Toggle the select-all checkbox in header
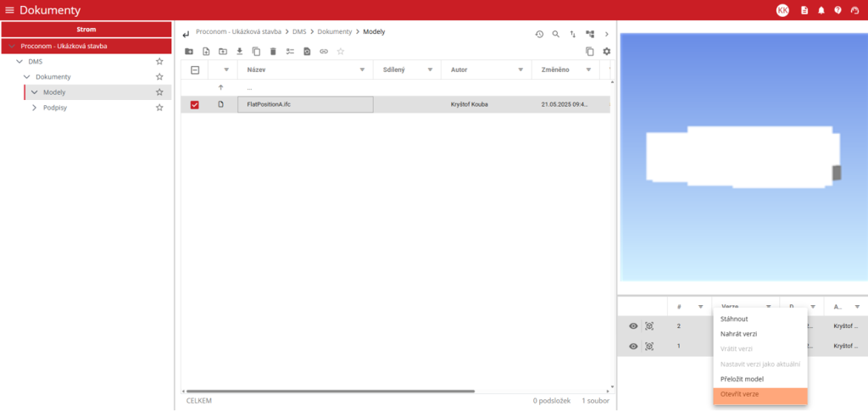This screenshot has width=868, height=411. pyautogui.click(x=195, y=70)
